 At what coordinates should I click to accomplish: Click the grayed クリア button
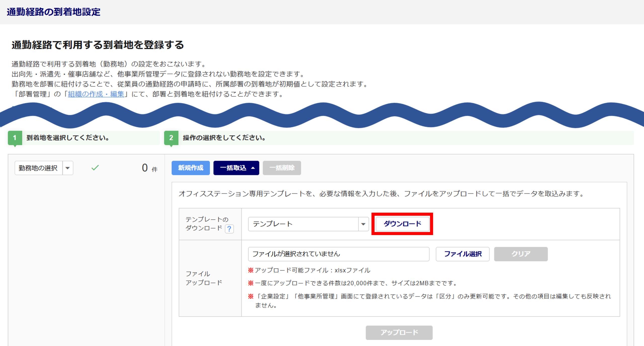(x=520, y=254)
